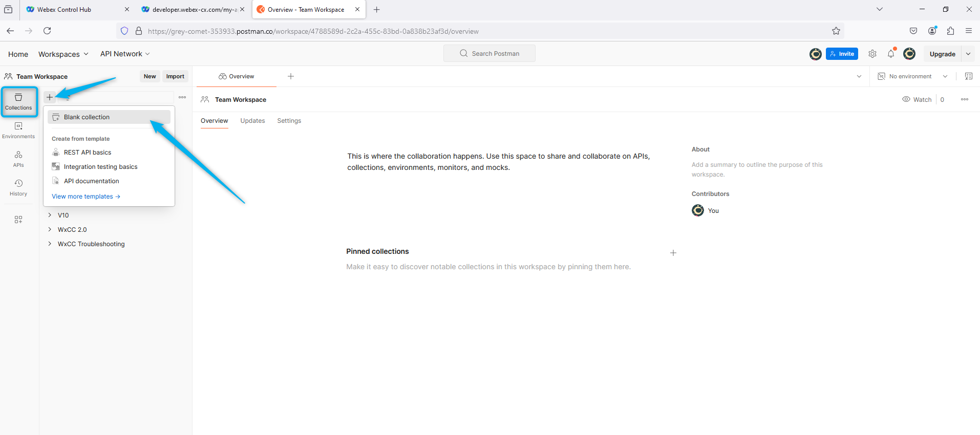Viewport: 980px width, 435px height.
Task: Open the collections panel three-dot options
Action: (x=182, y=97)
